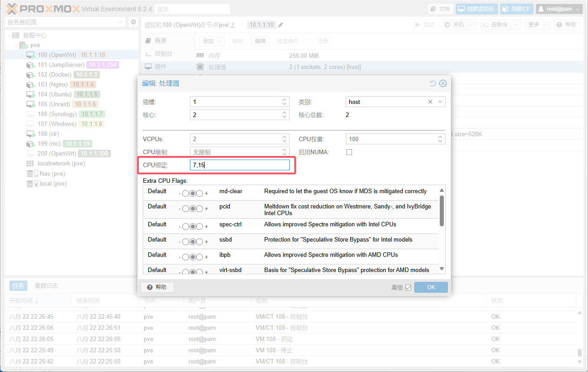Sort by 开始时间 column header
Screen dimensions: 588x372
(x=38, y=301)
